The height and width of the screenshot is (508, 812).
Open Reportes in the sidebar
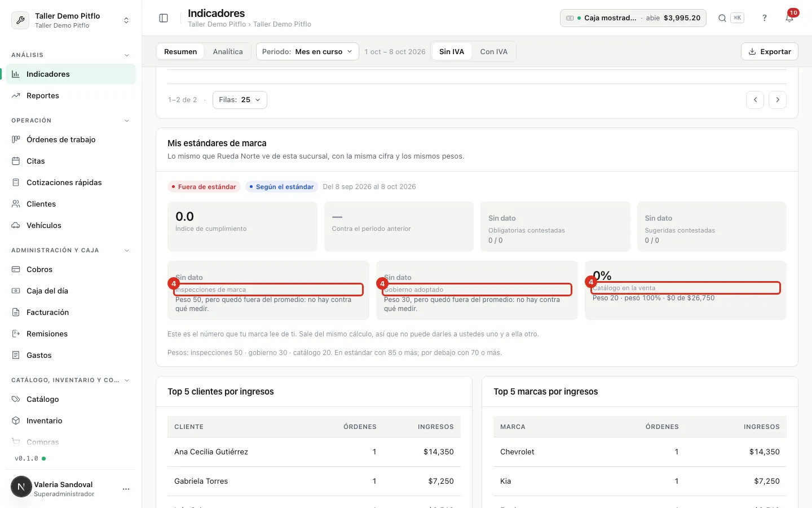(x=70, y=95)
